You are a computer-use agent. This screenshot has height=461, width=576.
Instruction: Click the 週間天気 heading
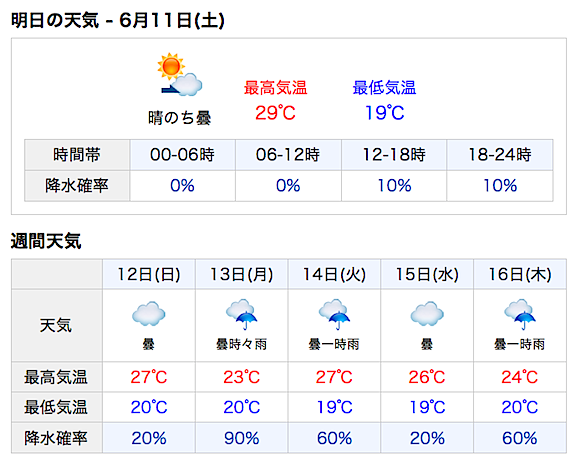[46, 241]
